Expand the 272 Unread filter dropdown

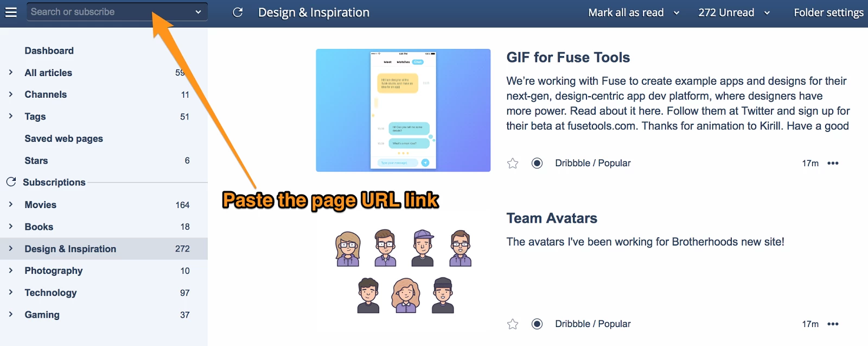coord(767,13)
